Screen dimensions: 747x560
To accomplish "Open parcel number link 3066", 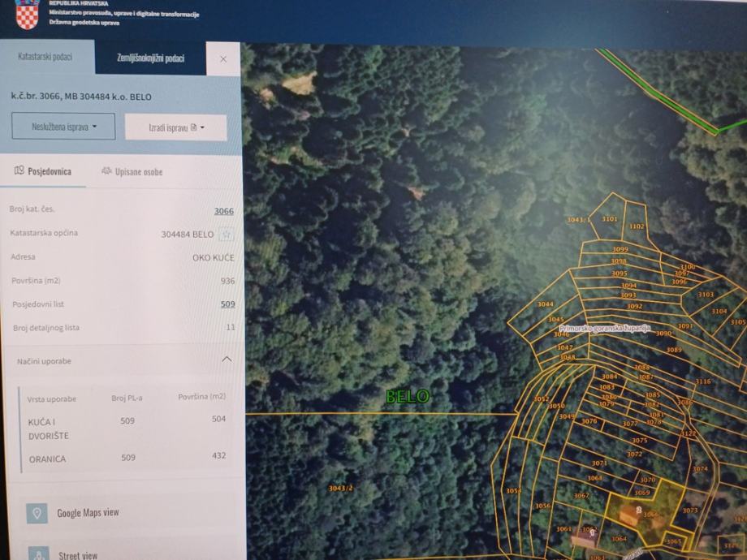I will pos(223,211).
